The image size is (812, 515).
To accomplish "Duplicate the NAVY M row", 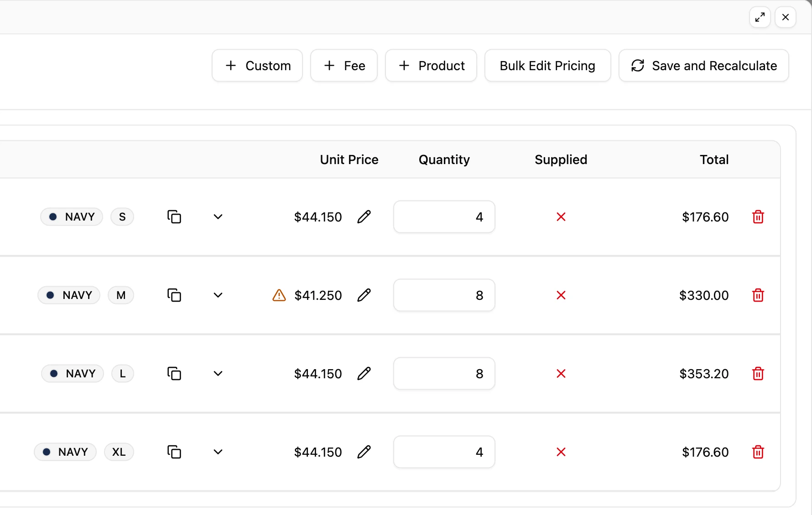I will coord(174,295).
